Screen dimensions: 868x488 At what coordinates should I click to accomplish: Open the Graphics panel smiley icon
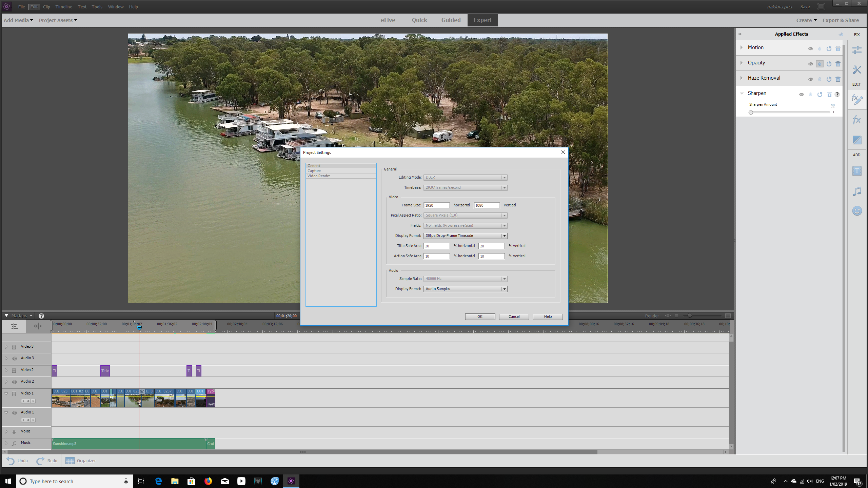click(856, 211)
